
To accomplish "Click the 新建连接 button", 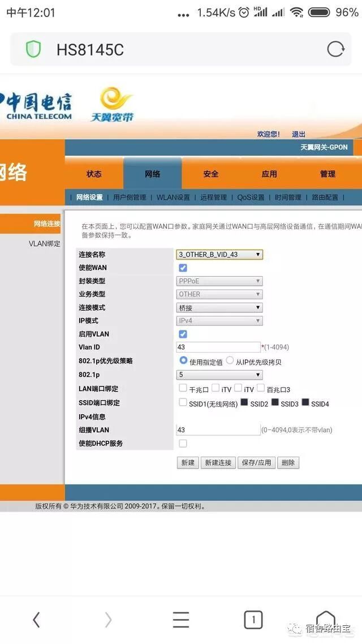I will [x=218, y=462].
